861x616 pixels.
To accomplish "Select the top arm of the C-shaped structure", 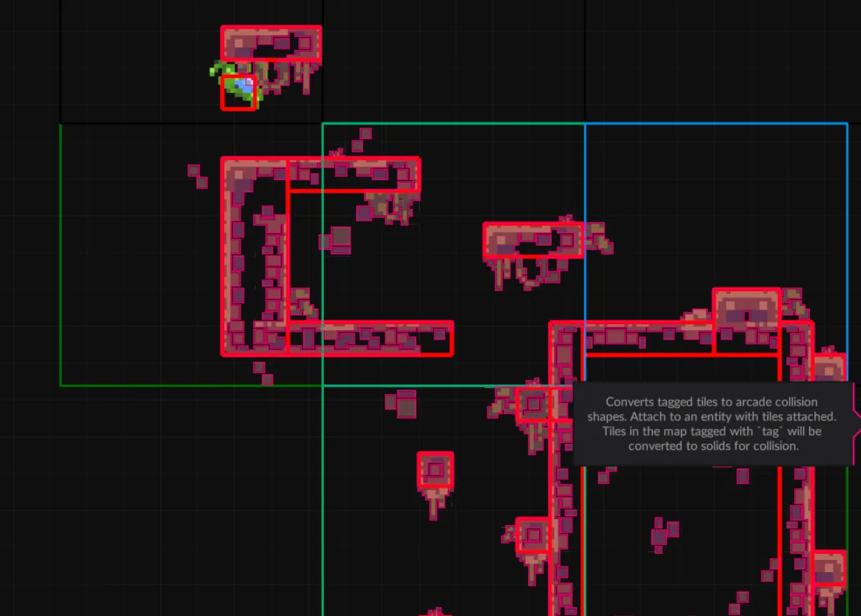I will [353, 174].
